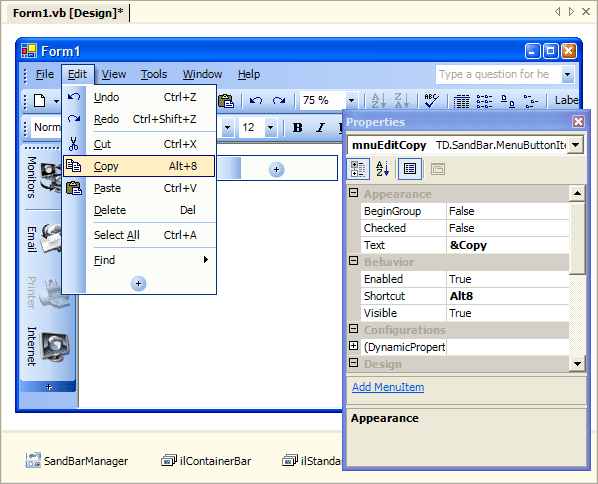Open the mnuEditCopy object dropdown
598x484 pixels.
pyautogui.click(x=575, y=145)
